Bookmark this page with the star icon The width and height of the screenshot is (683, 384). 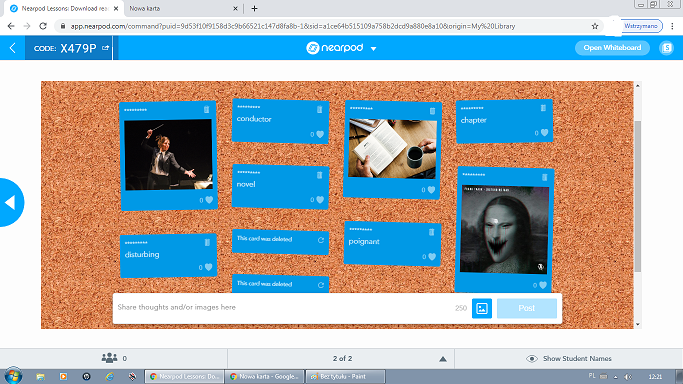595,26
